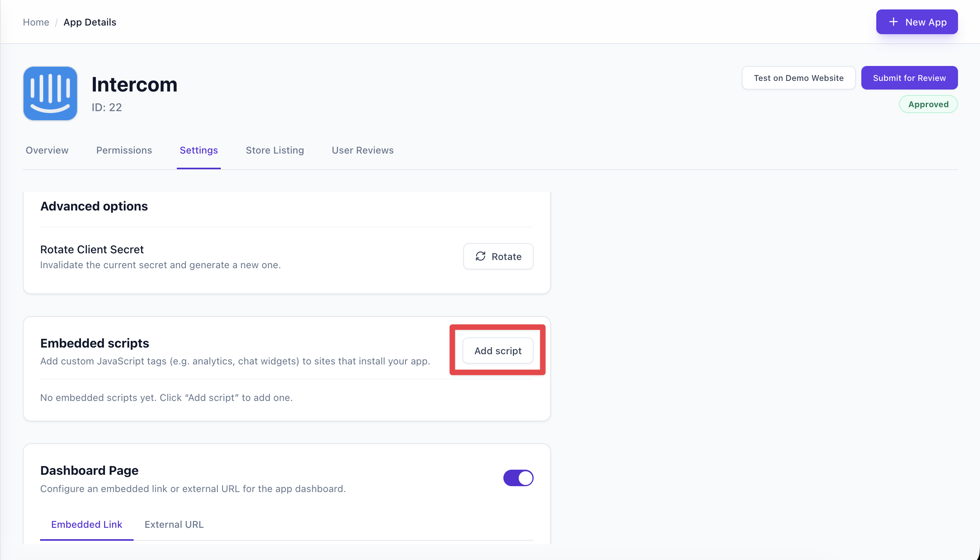Navigate to Home via breadcrumb
The width and height of the screenshot is (980, 560).
[x=36, y=22]
